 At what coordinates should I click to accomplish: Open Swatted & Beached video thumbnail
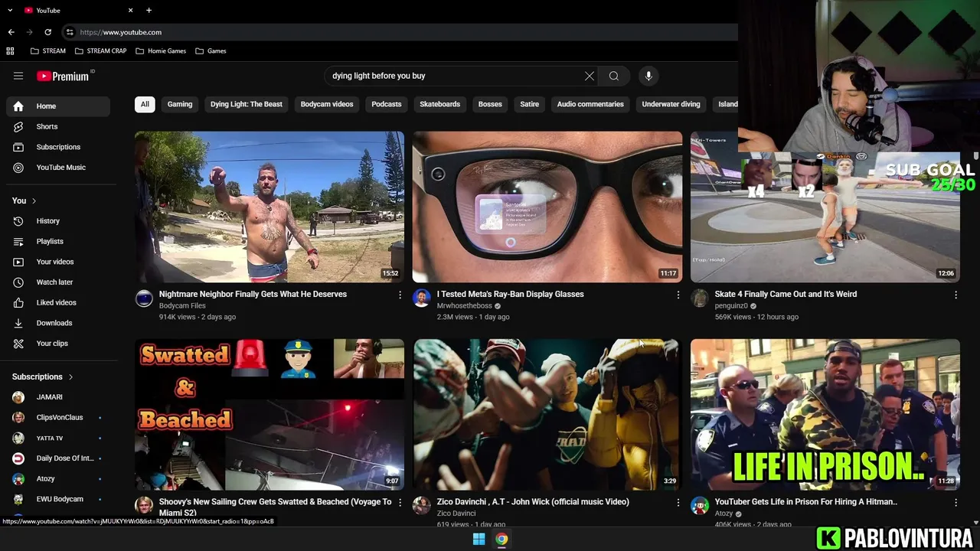tap(269, 414)
